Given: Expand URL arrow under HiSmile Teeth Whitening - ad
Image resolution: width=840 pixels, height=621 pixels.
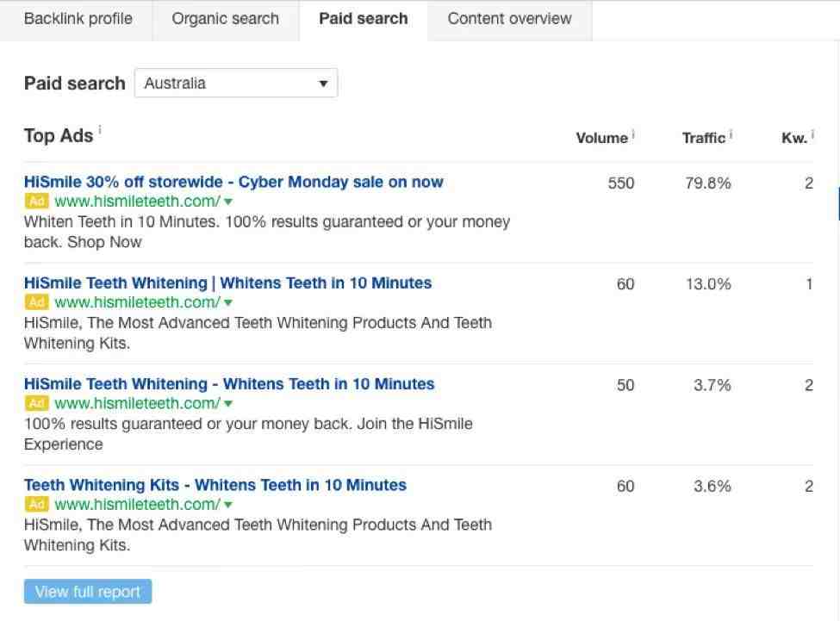Looking at the screenshot, I should coord(228,404).
